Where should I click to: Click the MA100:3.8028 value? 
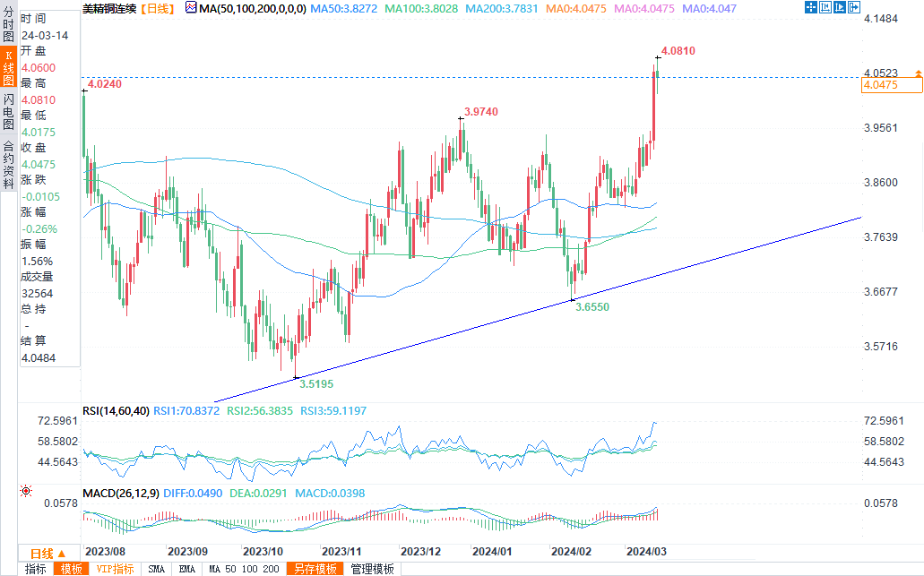420,8
